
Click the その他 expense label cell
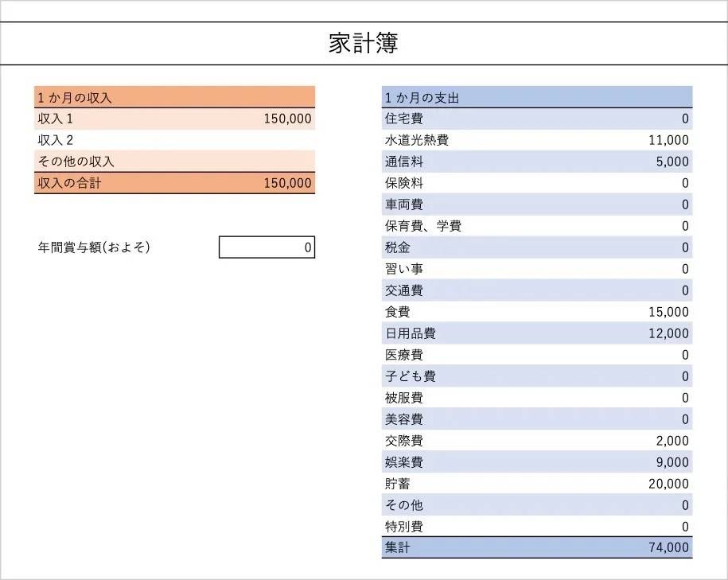404,504
